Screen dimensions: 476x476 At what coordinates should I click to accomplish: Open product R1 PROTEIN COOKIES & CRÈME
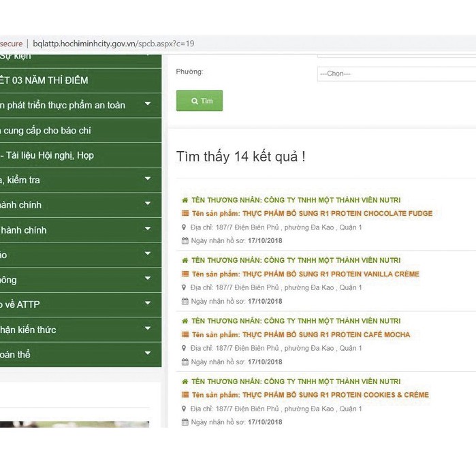(x=311, y=395)
